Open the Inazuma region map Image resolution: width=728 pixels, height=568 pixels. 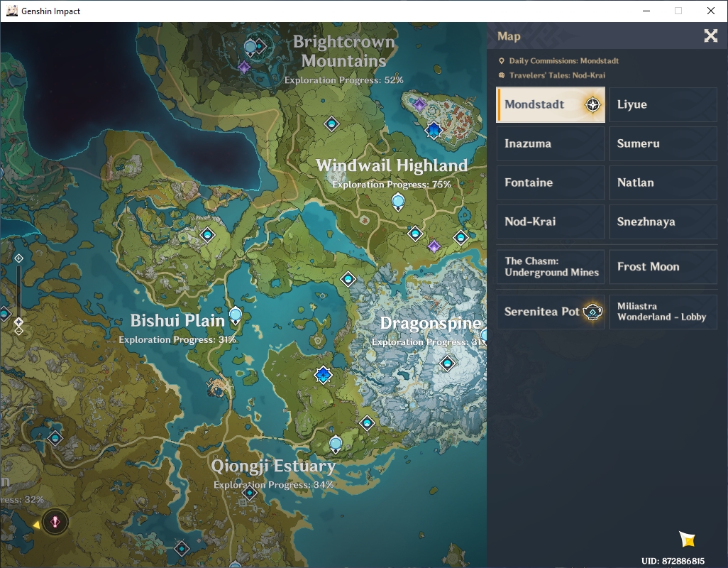pyautogui.click(x=550, y=143)
